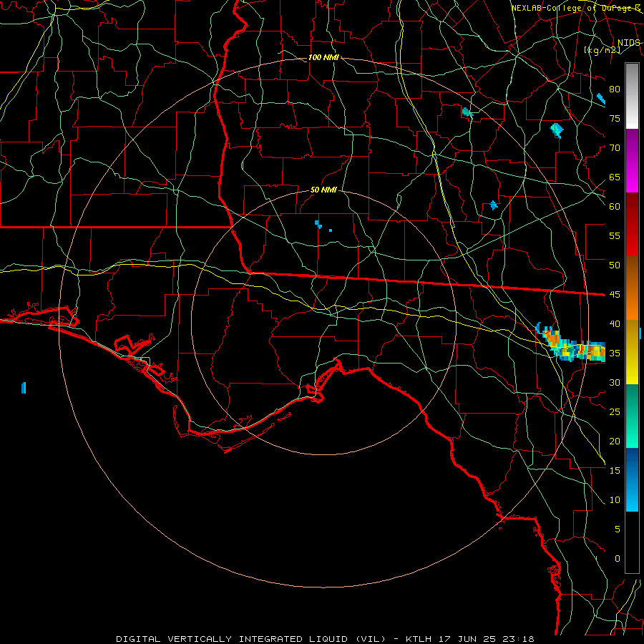The height and width of the screenshot is (644, 644).
Task: Select the green segment of the color scale
Action: [x=632, y=416]
